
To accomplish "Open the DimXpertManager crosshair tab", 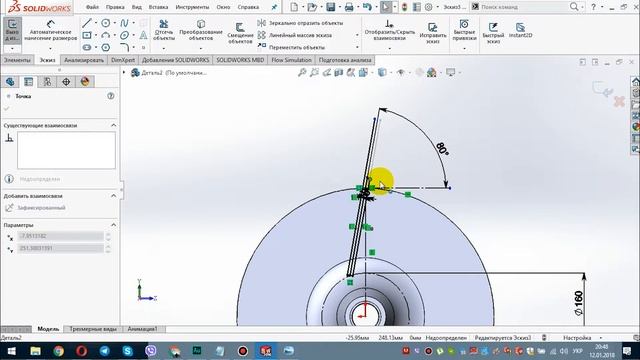I will coord(66,82).
